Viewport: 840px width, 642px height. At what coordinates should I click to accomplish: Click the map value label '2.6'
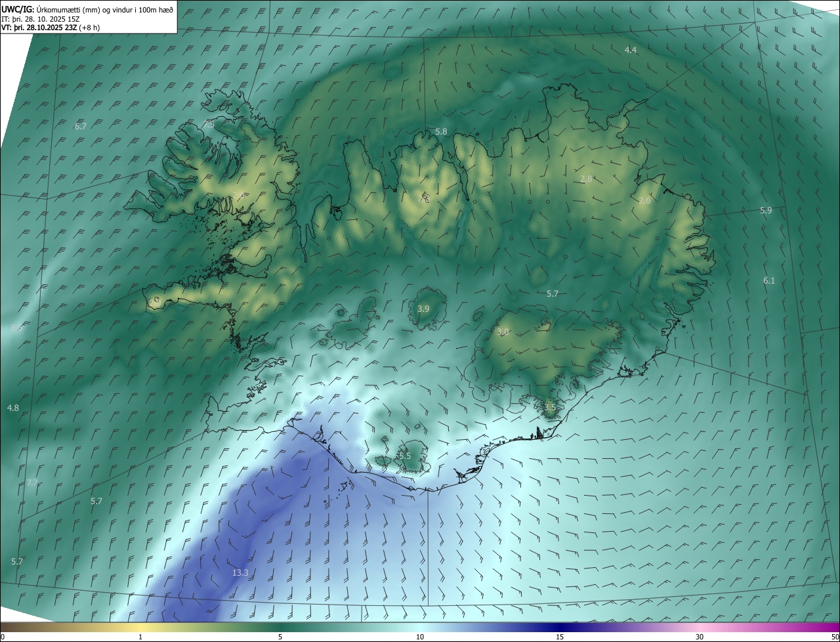point(644,200)
